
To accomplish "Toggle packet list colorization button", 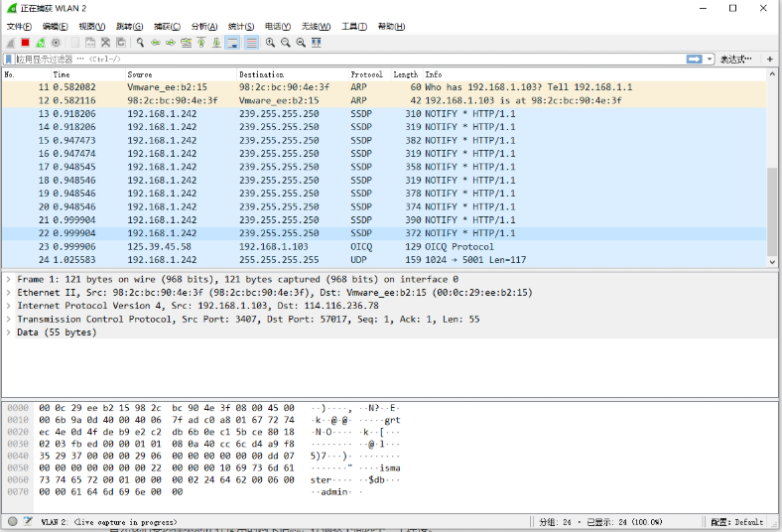I will coord(251,43).
